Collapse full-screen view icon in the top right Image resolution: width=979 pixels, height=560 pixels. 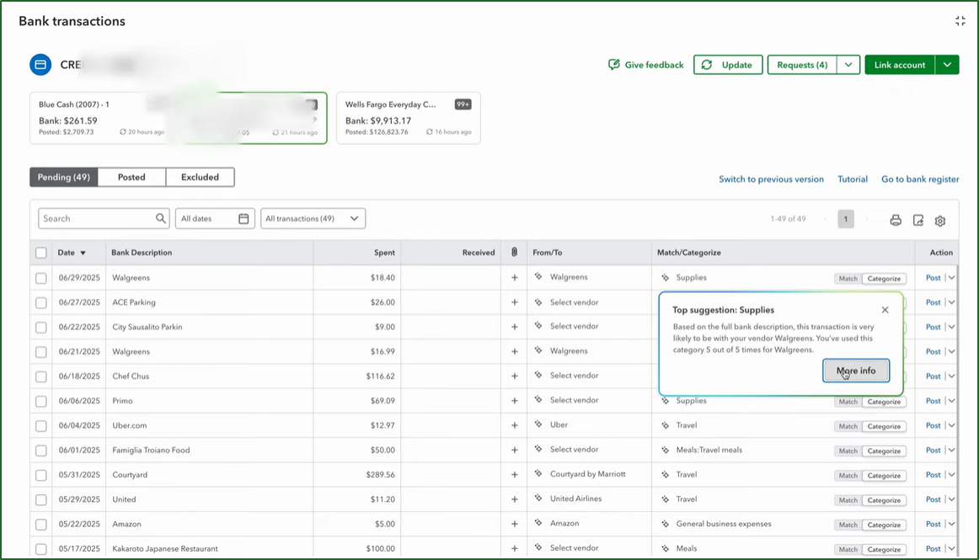[x=960, y=21]
